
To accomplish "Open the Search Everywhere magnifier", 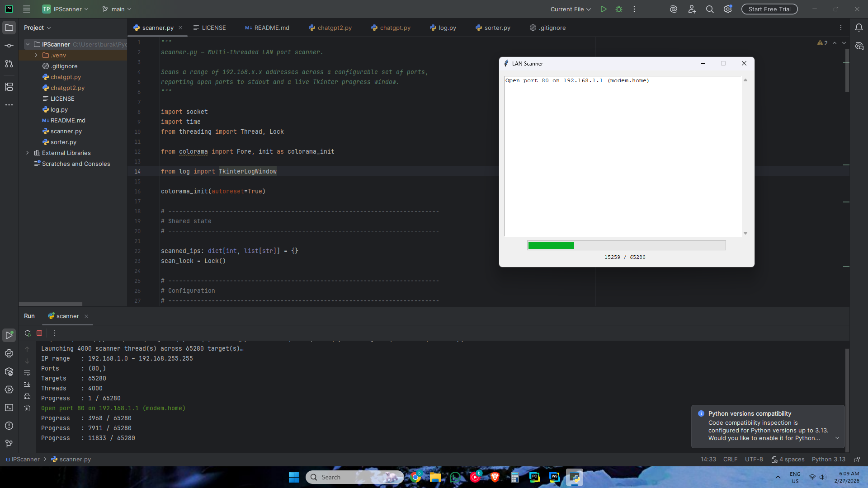I will (x=710, y=9).
